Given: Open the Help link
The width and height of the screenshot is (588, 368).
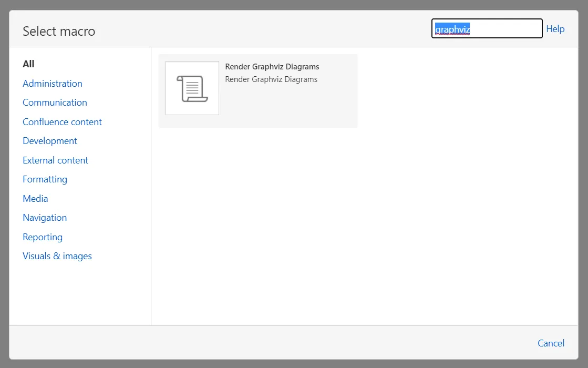Looking at the screenshot, I should 555,29.
